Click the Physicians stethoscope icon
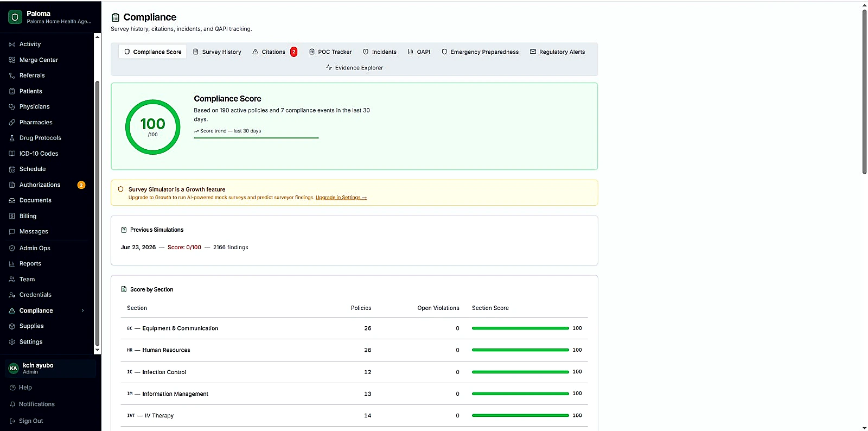868x431 pixels. (12, 107)
